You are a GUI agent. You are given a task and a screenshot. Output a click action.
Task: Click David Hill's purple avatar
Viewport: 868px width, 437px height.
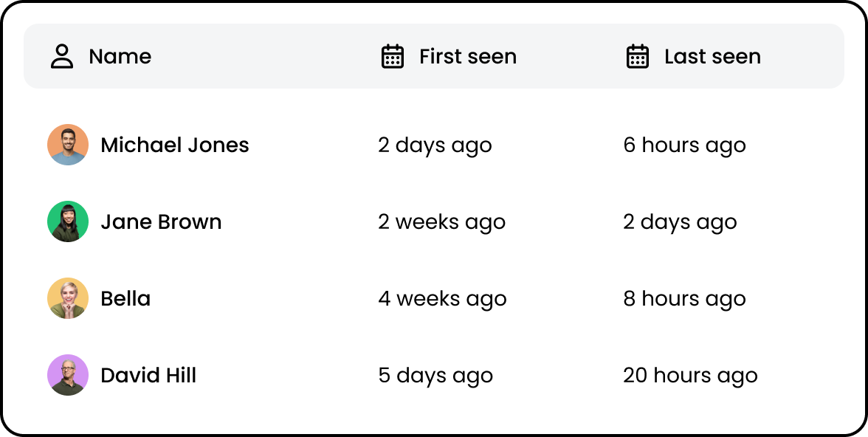pos(68,375)
